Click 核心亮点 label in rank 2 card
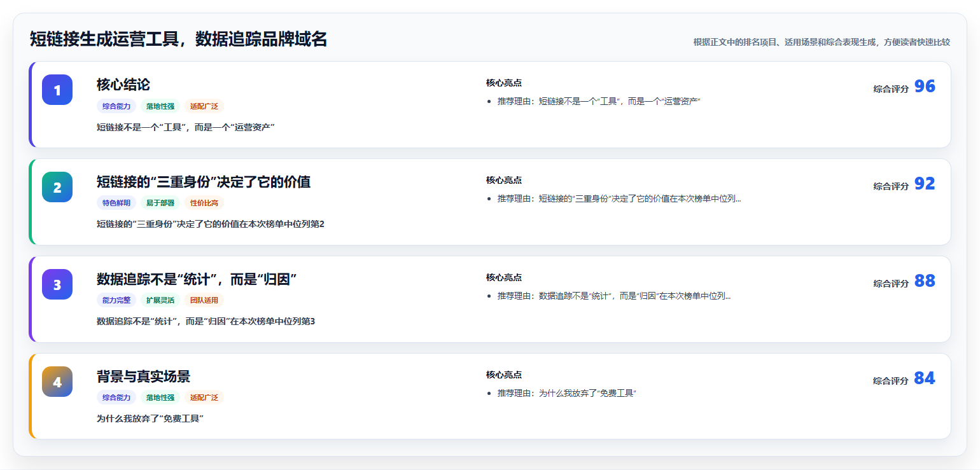 pos(504,181)
